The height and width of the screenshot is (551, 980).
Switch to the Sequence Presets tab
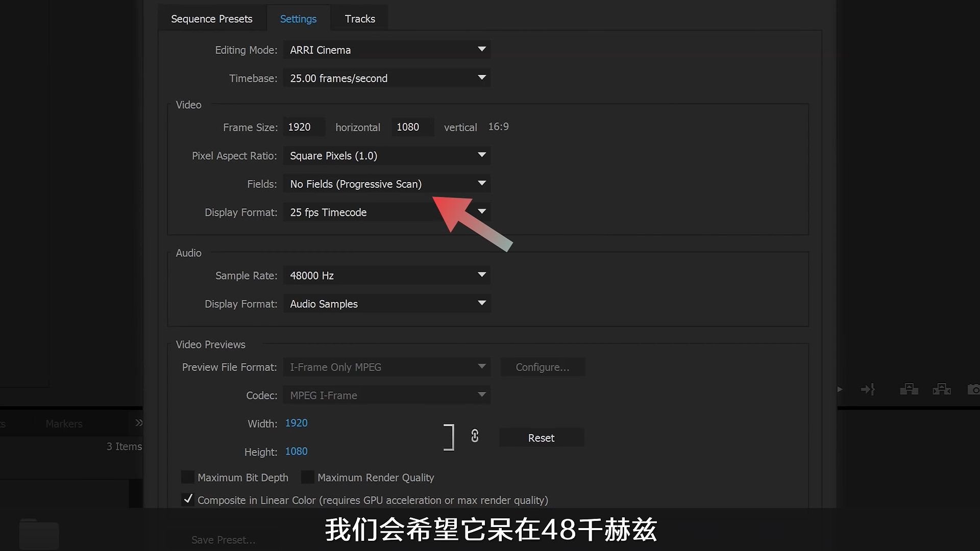click(x=212, y=18)
